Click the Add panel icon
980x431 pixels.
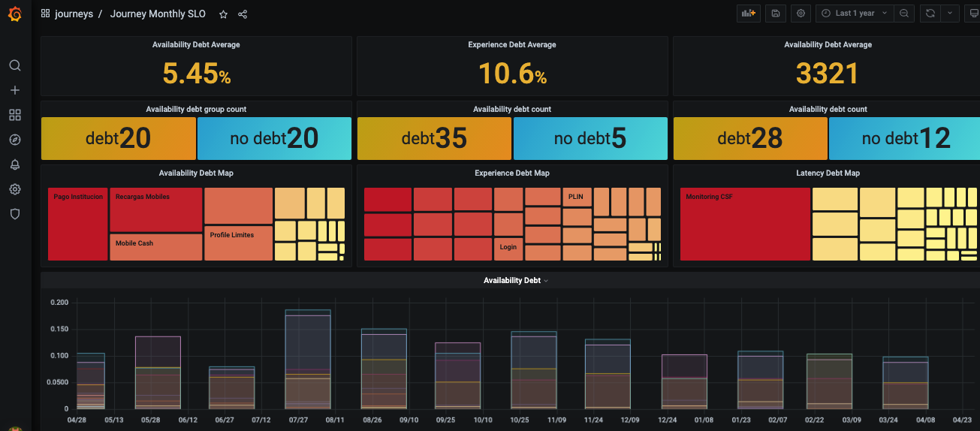pos(748,14)
